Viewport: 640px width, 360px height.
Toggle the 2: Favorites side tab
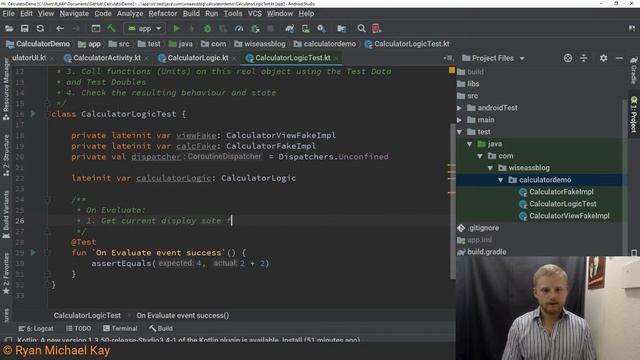click(x=6, y=273)
